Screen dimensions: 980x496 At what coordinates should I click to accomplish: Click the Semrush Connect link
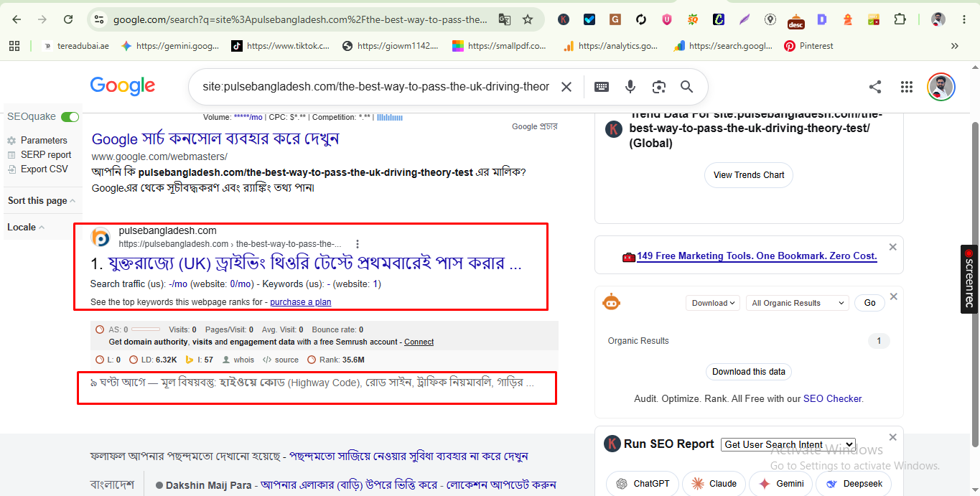point(419,342)
